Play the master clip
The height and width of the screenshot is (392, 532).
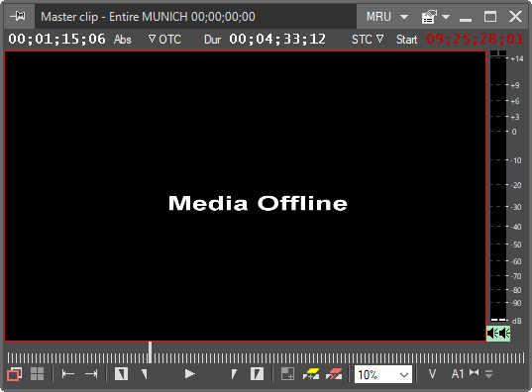[x=190, y=374]
